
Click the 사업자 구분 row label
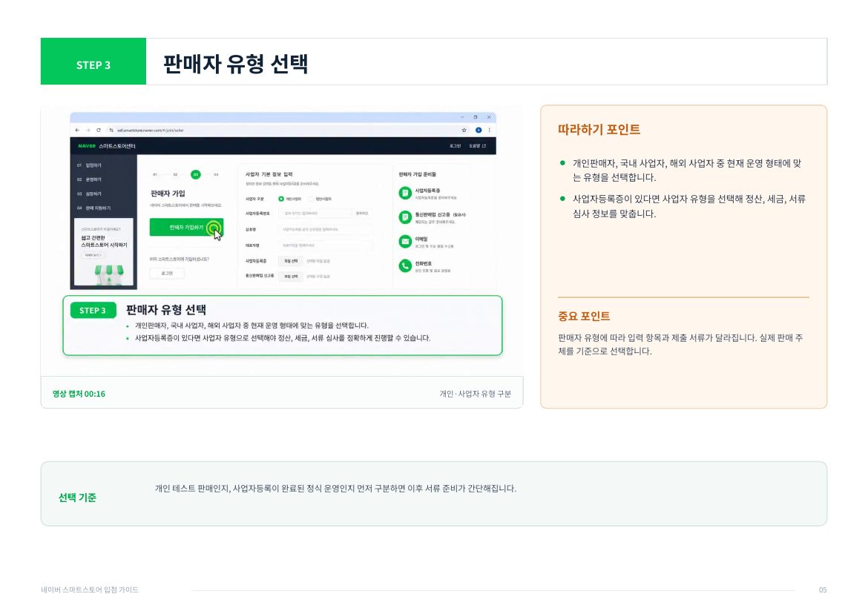tap(254, 199)
